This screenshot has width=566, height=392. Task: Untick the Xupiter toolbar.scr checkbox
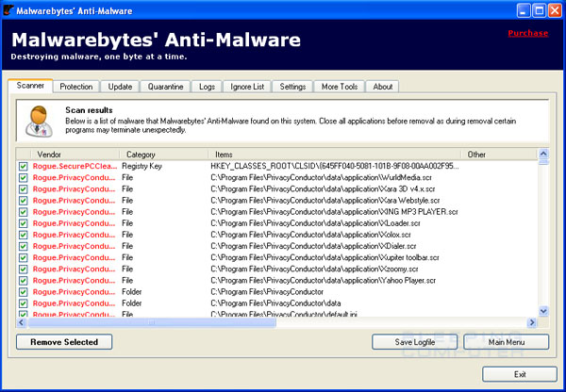click(23, 258)
